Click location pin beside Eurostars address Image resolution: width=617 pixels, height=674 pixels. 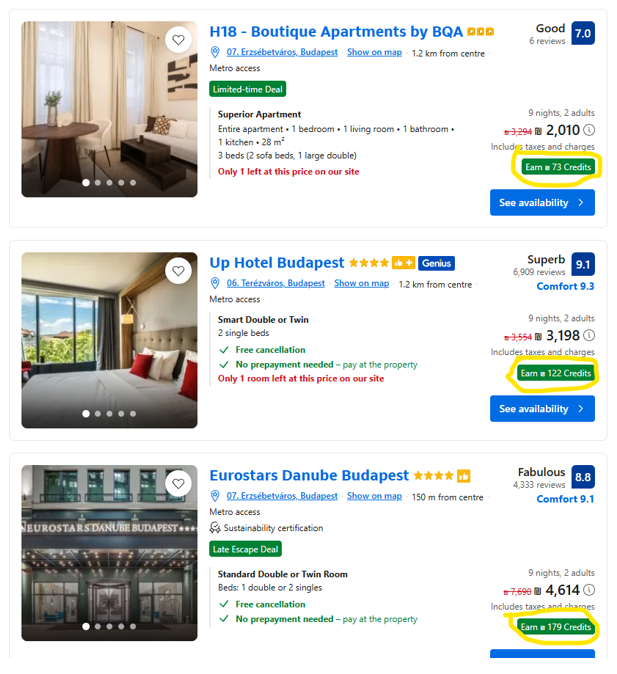coord(215,496)
